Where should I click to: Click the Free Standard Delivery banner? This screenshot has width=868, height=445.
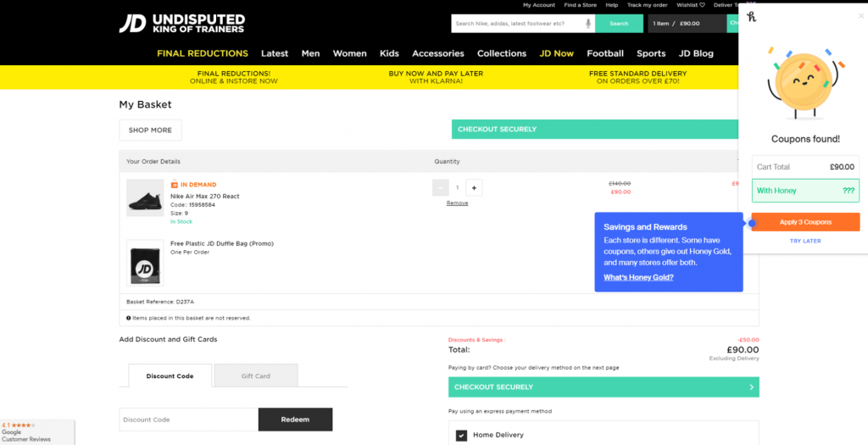(637, 77)
